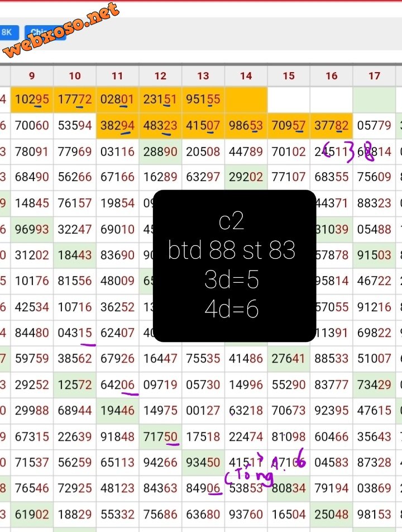Click result cell 61902 in column 9
This screenshot has width=402, height=532.
click(32, 514)
